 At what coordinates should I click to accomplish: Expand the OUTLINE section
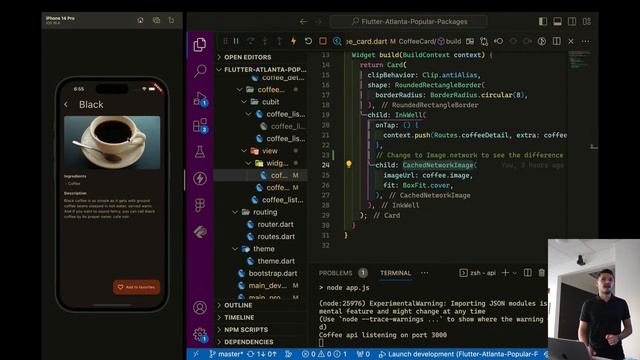261,305
